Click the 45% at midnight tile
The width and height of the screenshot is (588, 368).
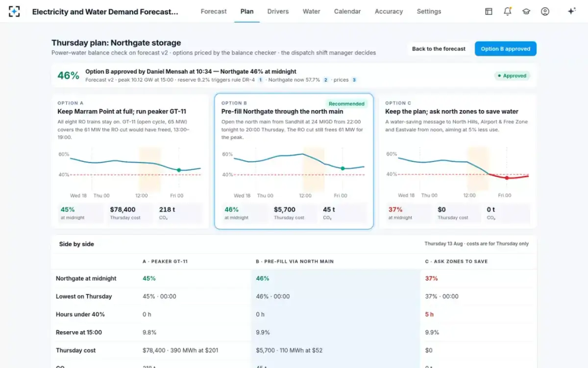coord(81,213)
